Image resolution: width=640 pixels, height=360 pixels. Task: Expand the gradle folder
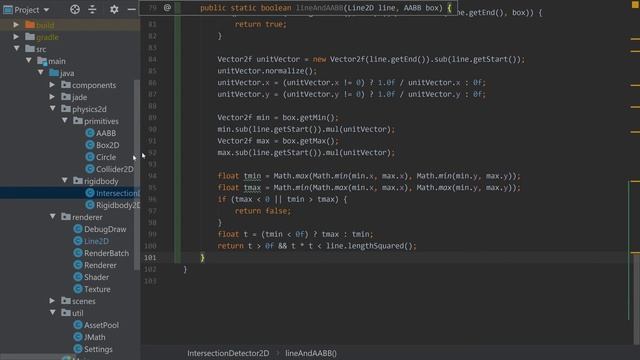16,37
